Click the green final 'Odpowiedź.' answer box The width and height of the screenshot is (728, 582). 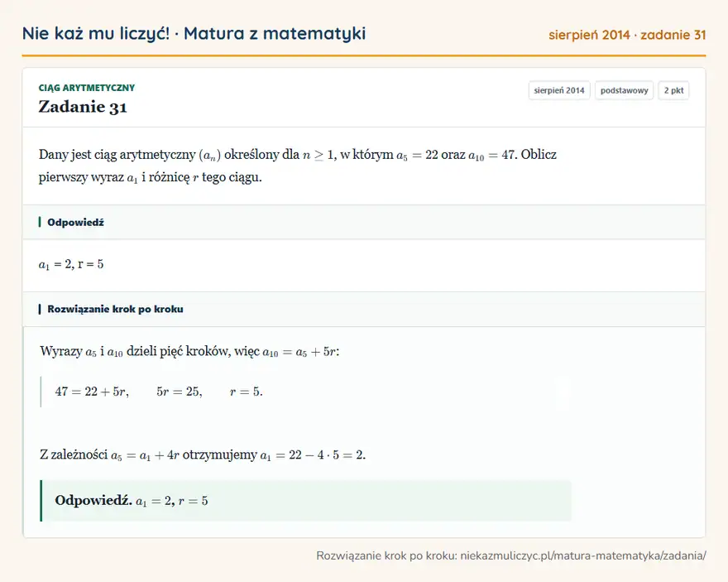pyautogui.click(x=306, y=501)
